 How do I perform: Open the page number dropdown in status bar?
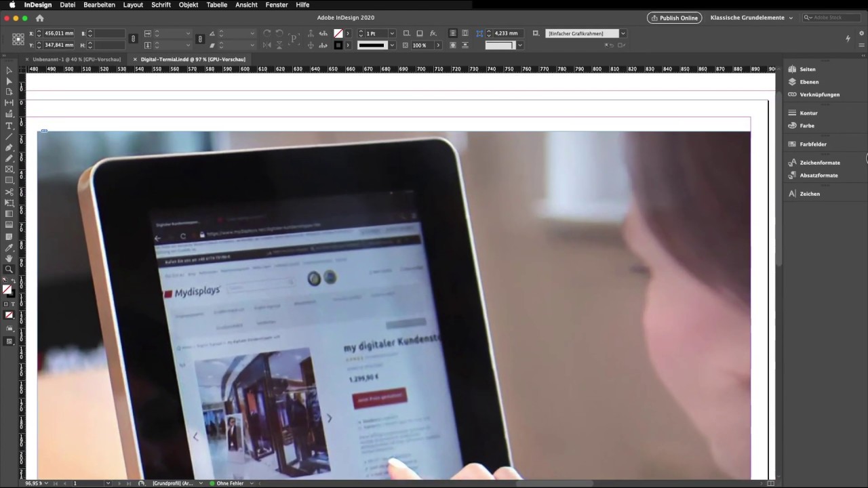108,483
